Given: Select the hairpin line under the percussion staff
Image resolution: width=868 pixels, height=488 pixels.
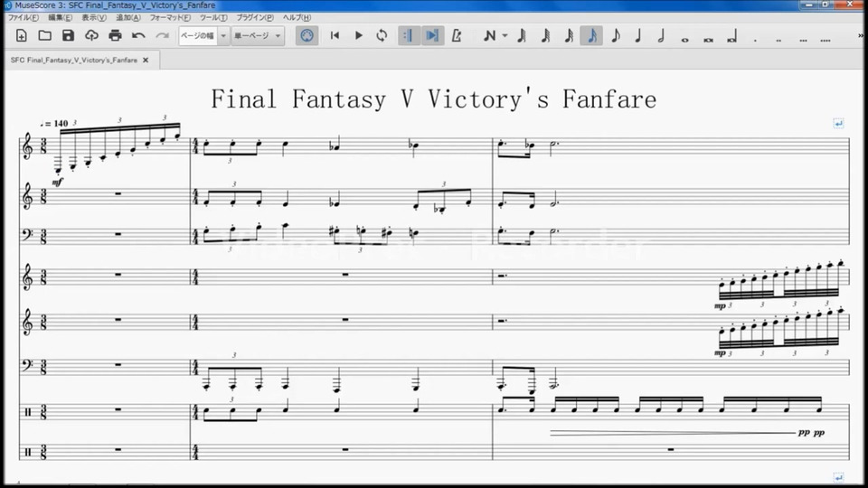Looking at the screenshot, I should click(672, 433).
